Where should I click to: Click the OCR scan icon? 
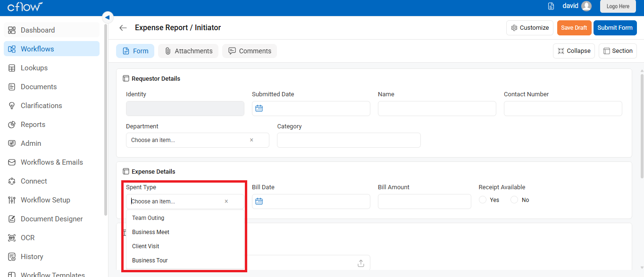[x=12, y=237]
